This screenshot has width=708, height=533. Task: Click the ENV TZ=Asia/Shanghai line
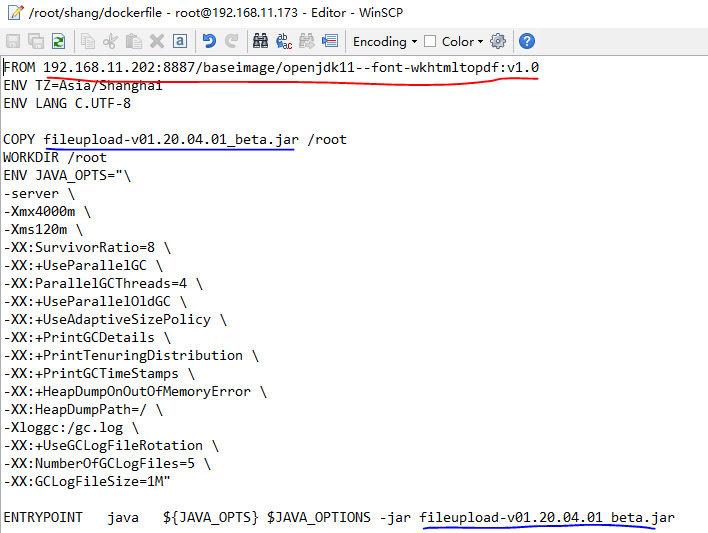(83, 85)
